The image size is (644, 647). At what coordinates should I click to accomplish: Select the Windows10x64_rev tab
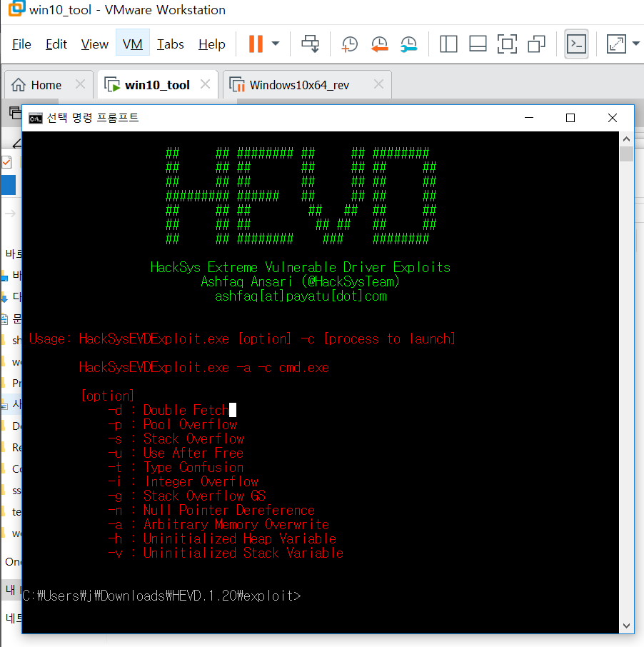[300, 84]
